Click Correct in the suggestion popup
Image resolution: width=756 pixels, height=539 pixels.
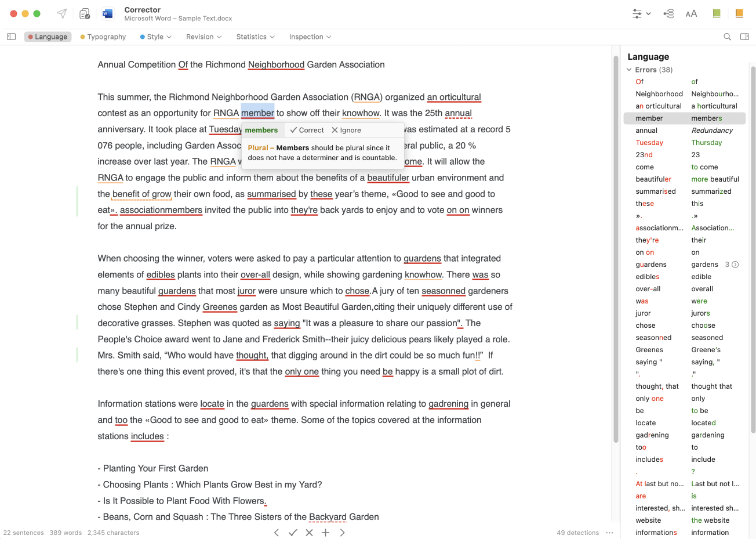[307, 130]
